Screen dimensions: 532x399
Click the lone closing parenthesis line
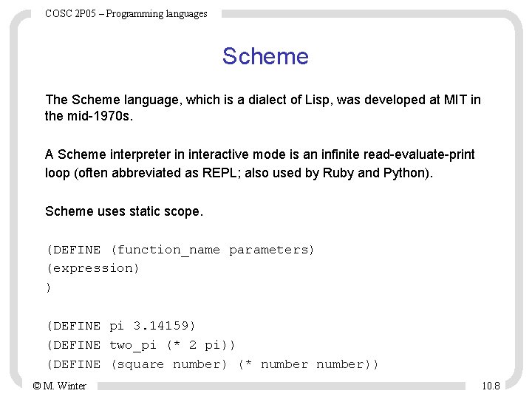(49, 287)
